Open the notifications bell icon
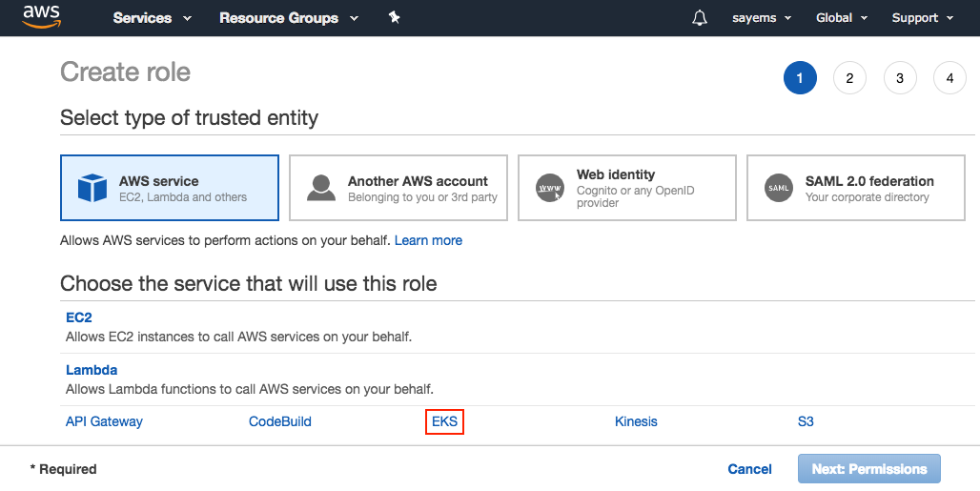Screen dimensions: 980x491 coord(700,17)
